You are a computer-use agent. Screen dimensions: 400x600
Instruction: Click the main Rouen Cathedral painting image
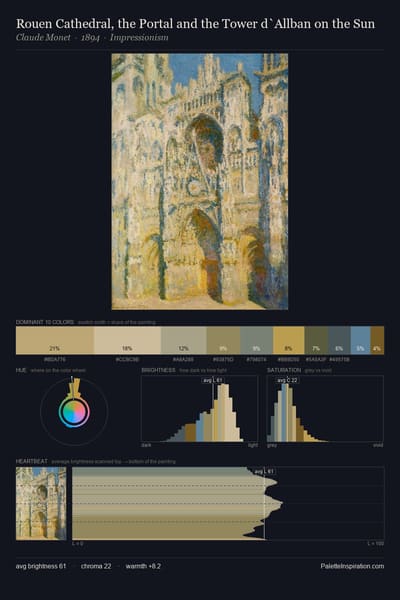[x=200, y=181]
